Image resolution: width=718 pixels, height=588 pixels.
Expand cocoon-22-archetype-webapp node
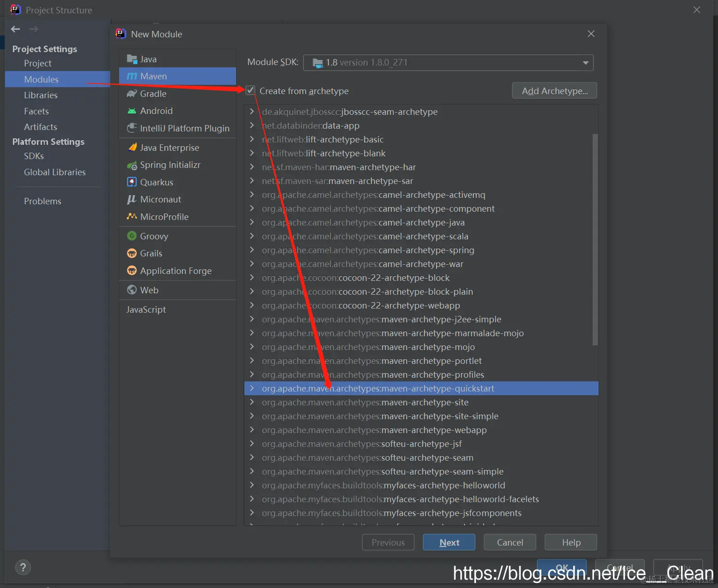252,305
